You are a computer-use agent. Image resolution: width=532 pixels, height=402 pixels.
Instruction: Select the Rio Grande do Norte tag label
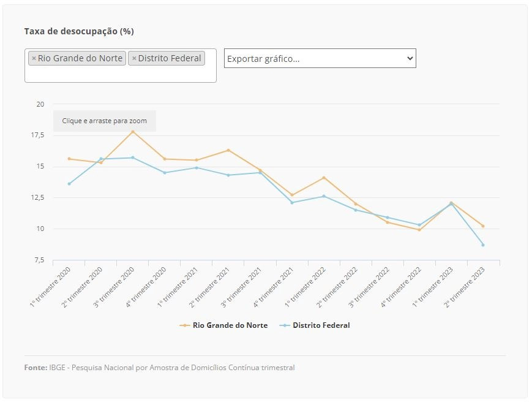80,58
